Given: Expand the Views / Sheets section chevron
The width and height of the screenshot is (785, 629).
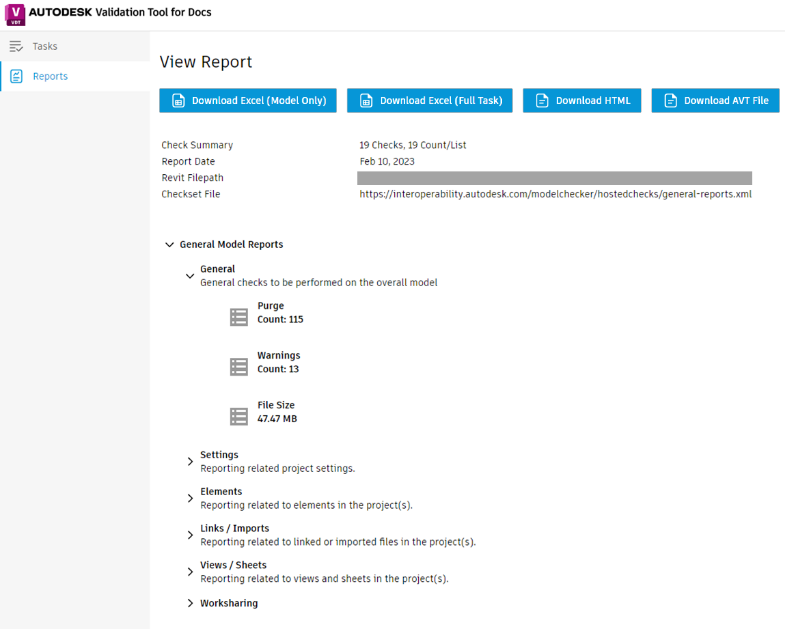Looking at the screenshot, I should pyautogui.click(x=190, y=572).
